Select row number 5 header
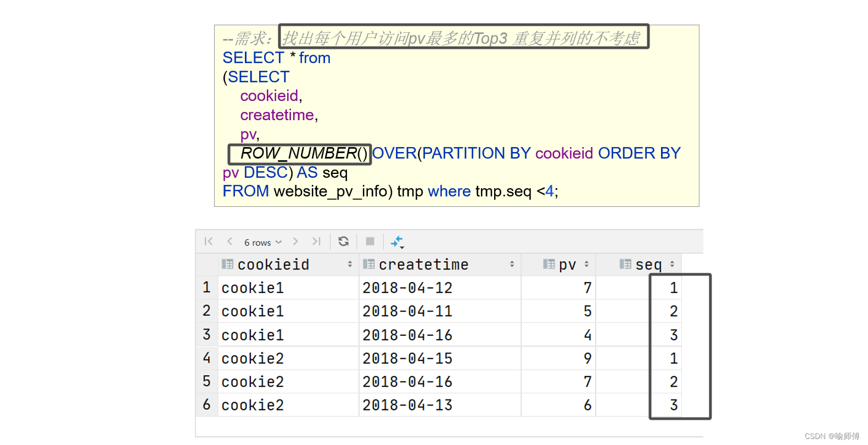The width and height of the screenshot is (868, 445). [206, 381]
